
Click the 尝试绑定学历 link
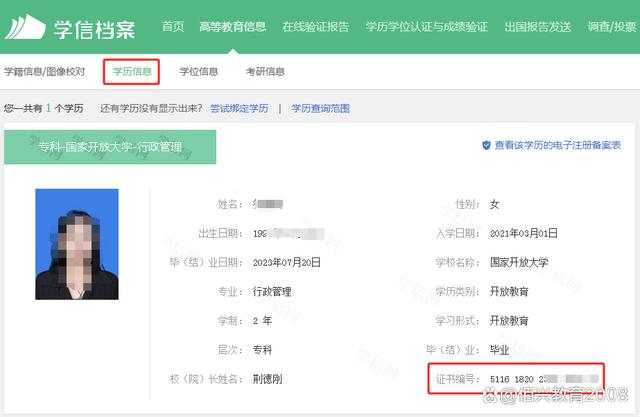point(239,109)
